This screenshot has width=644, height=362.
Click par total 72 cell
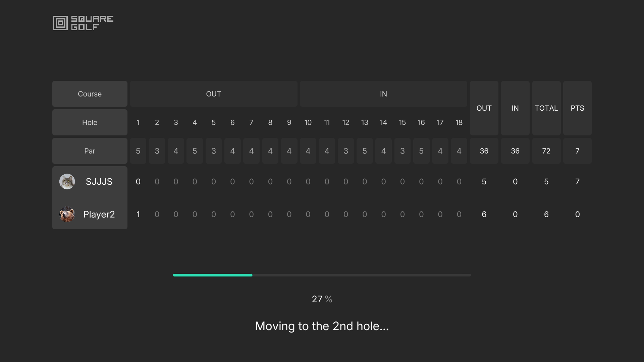click(546, 151)
